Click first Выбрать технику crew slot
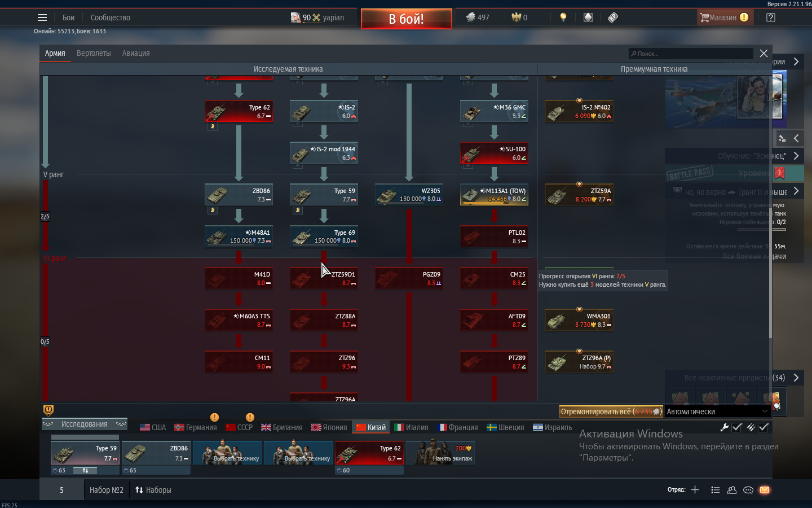The height and width of the screenshot is (508, 812). (227, 453)
